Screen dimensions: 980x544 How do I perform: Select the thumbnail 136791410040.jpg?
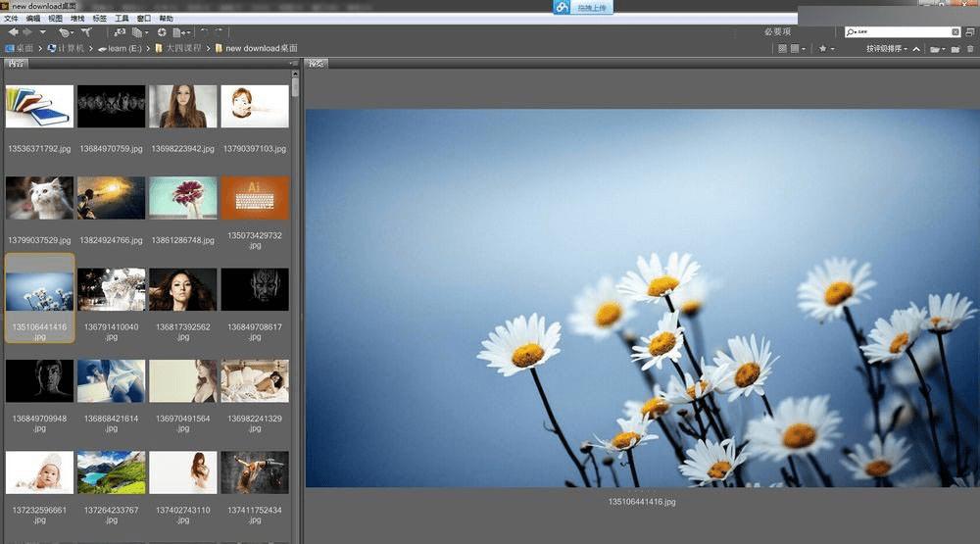[x=112, y=289]
